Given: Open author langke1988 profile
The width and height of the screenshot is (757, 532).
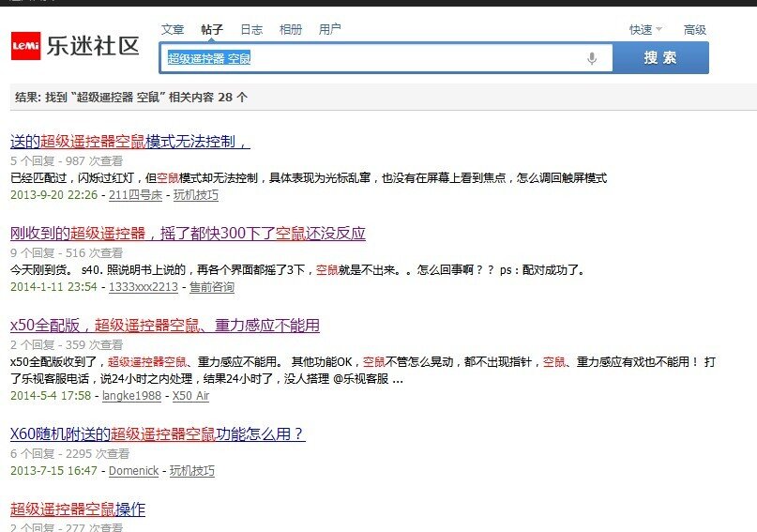Looking at the screenshot, I should [x=132, y=396].
